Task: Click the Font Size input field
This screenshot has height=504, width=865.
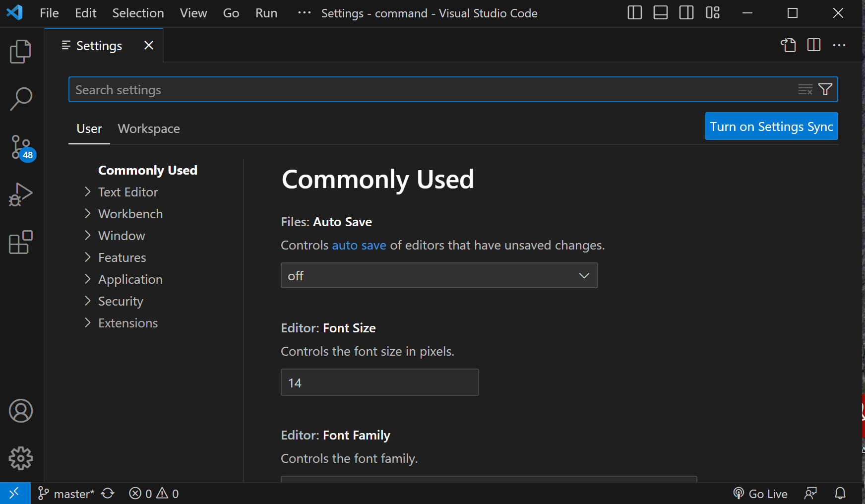Action: pos(380,382)
